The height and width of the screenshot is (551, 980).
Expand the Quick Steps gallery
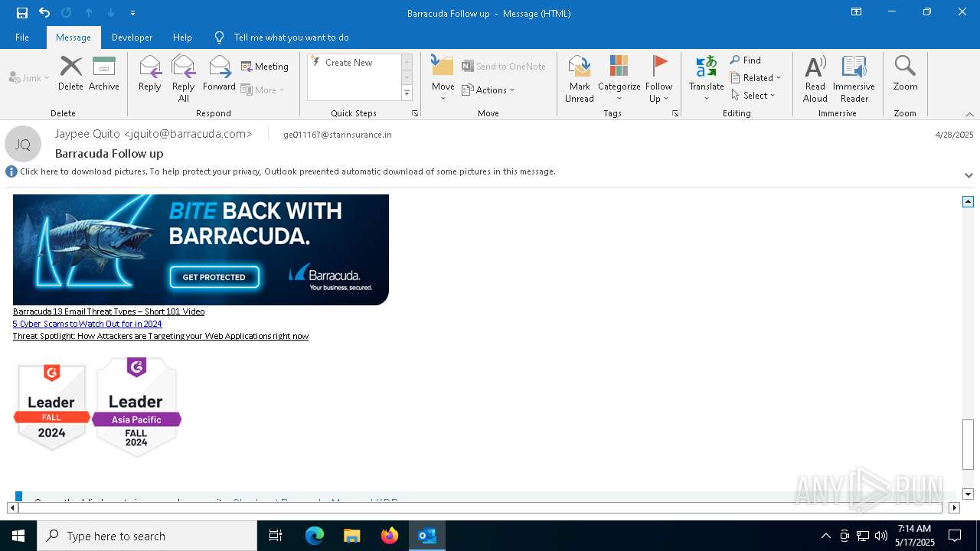pos(407,93)
